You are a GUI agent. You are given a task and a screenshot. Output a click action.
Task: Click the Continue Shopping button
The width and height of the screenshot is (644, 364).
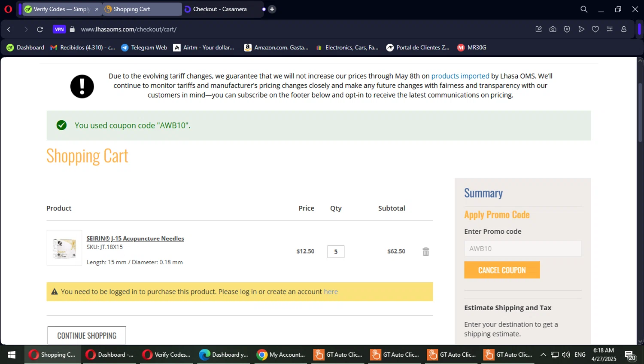pos(87,335)
